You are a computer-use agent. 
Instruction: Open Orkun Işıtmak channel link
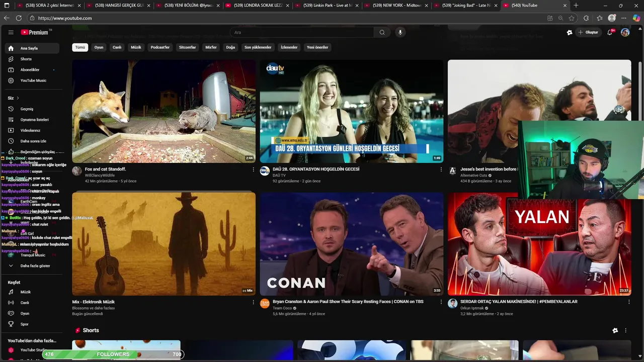472,308
